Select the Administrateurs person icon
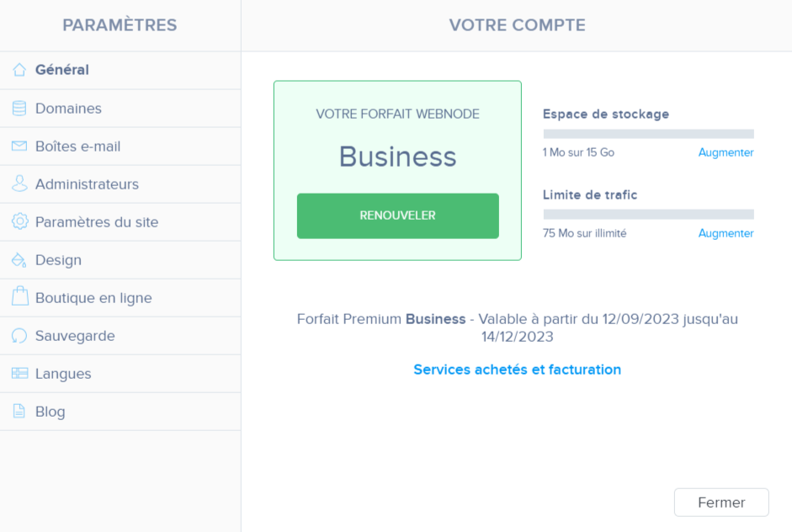The image size is (792, 532). coord(19,184)
